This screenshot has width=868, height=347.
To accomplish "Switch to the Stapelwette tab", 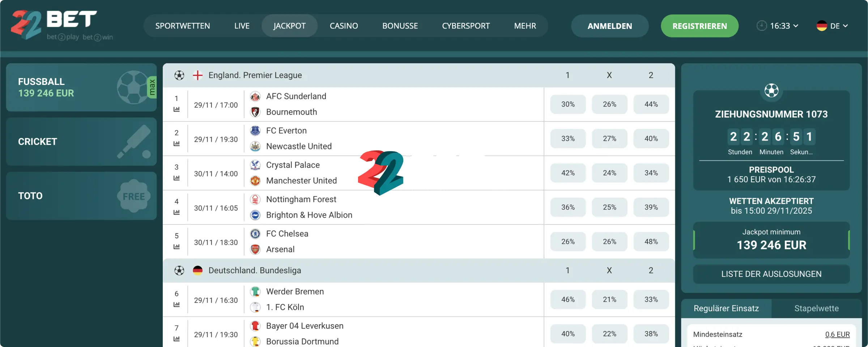I will pyautogui.click(x=816, y=308).
